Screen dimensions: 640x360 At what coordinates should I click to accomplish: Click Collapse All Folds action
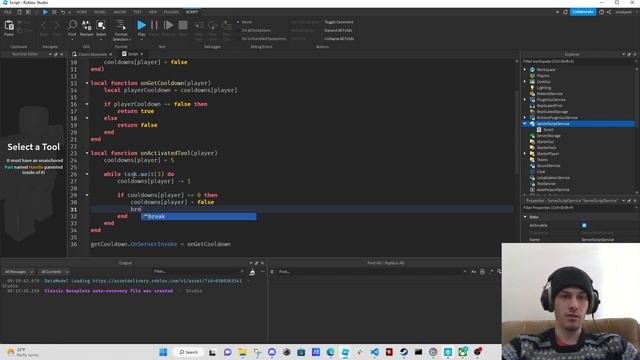click(339, 38)
